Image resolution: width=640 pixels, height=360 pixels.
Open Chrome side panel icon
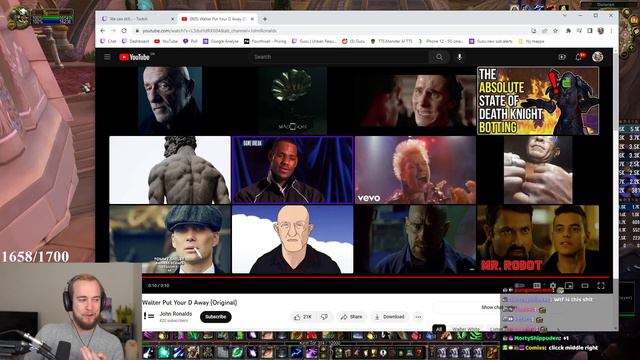click(x=590, y=31)
